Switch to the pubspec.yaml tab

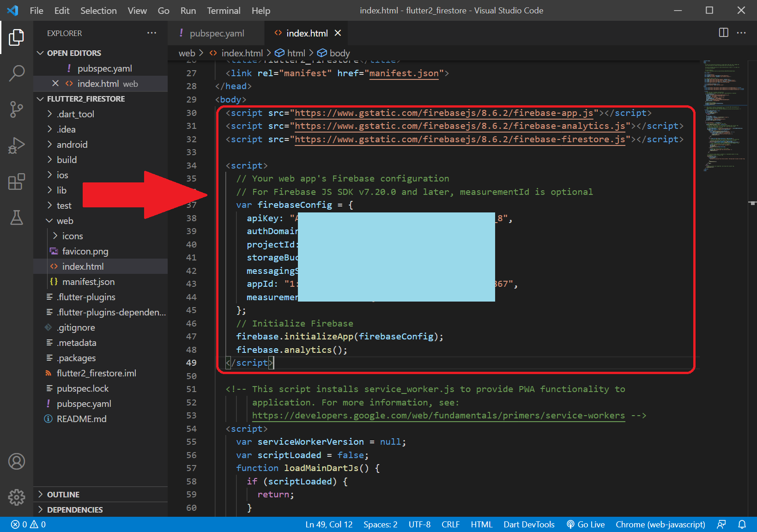(217, 33)
